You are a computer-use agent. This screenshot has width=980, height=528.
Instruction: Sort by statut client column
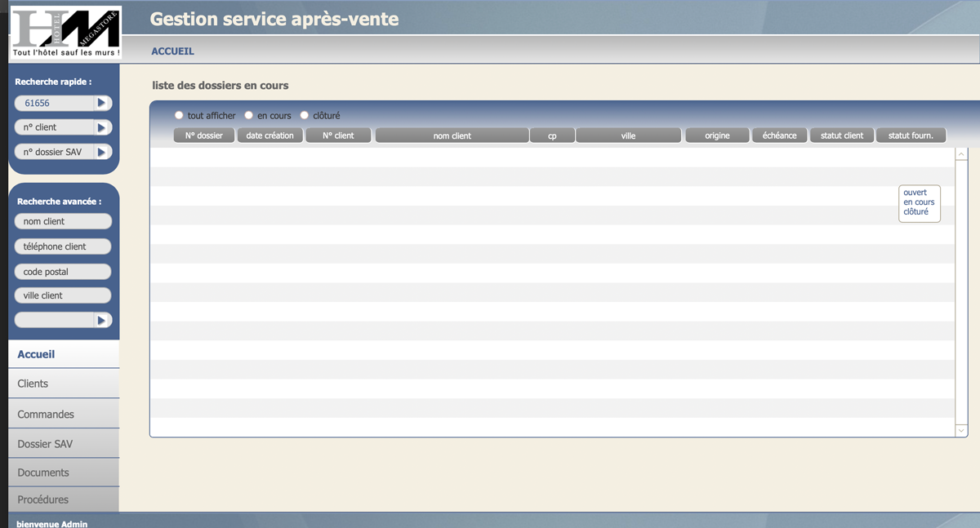click(x=842, y=135)
